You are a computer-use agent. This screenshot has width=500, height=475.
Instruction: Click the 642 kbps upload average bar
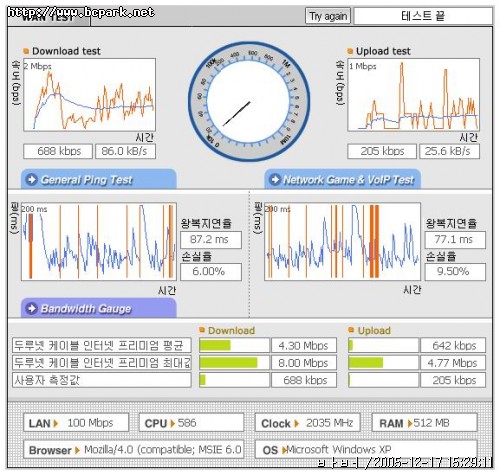coord(383,345)
